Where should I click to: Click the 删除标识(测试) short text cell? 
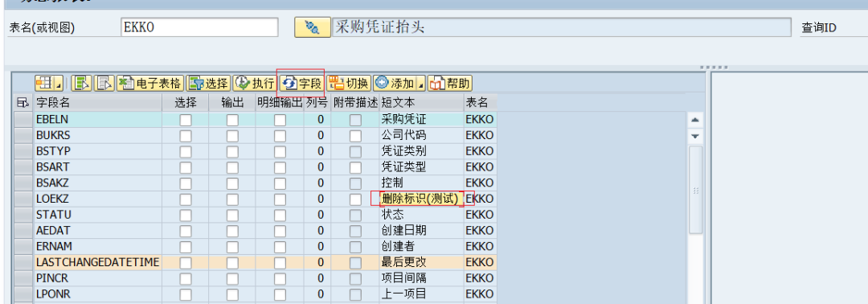tap(421, 199)
